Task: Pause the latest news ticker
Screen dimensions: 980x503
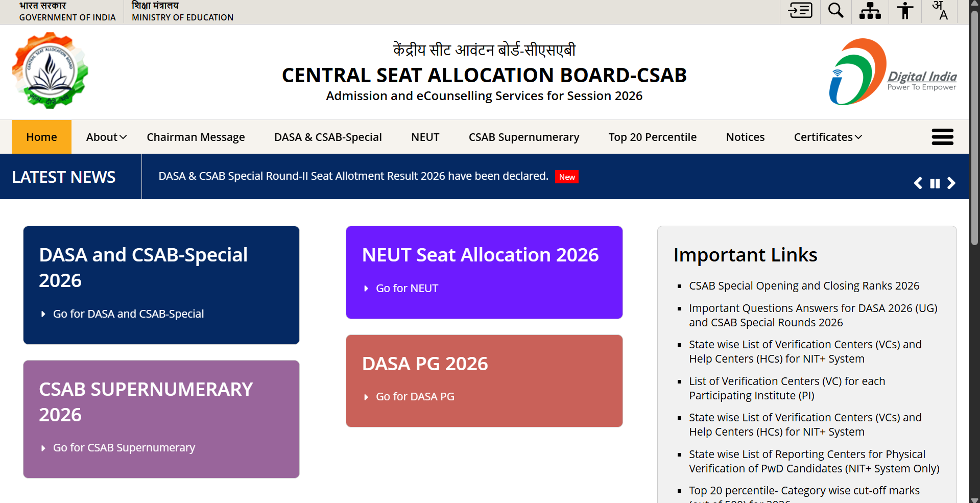Action: [935, 183]
